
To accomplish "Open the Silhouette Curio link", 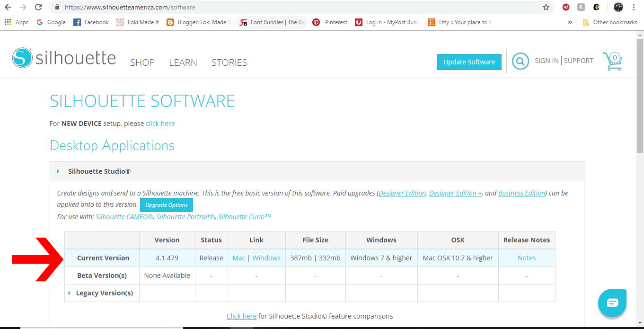I will pos(245,217).
